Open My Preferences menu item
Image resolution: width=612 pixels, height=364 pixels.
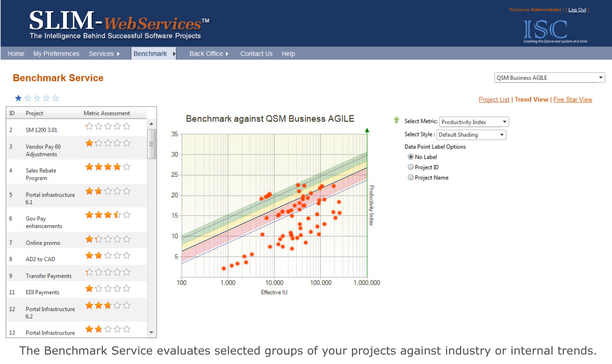[x=56, y=54]
